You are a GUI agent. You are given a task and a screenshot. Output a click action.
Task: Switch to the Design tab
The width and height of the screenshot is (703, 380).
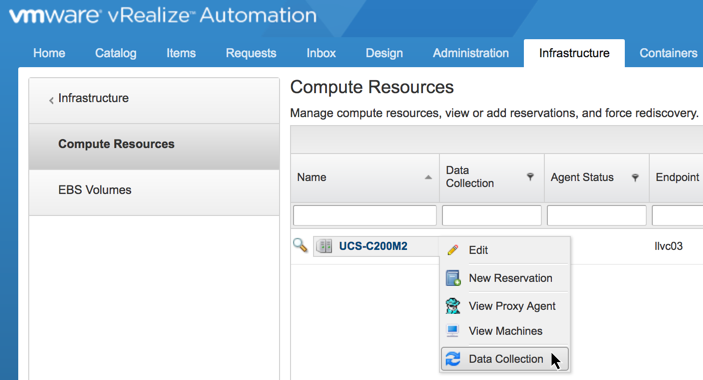[x=384, y=53]
